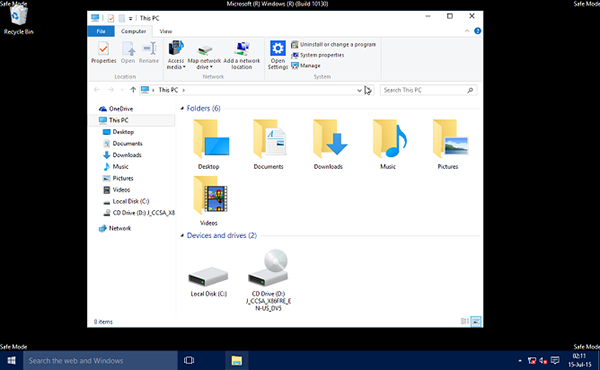Expand address bar history dropdown

359,90
